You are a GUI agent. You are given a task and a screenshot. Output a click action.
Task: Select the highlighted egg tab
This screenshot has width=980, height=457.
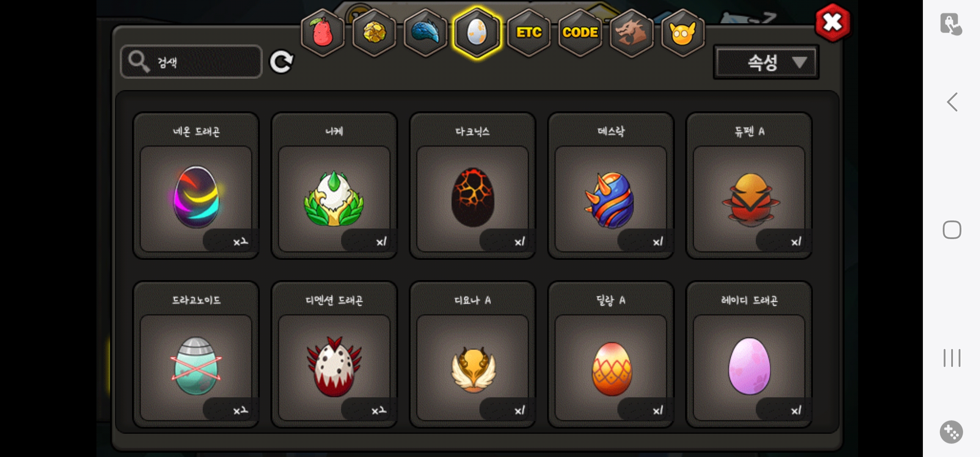(477, 33)
